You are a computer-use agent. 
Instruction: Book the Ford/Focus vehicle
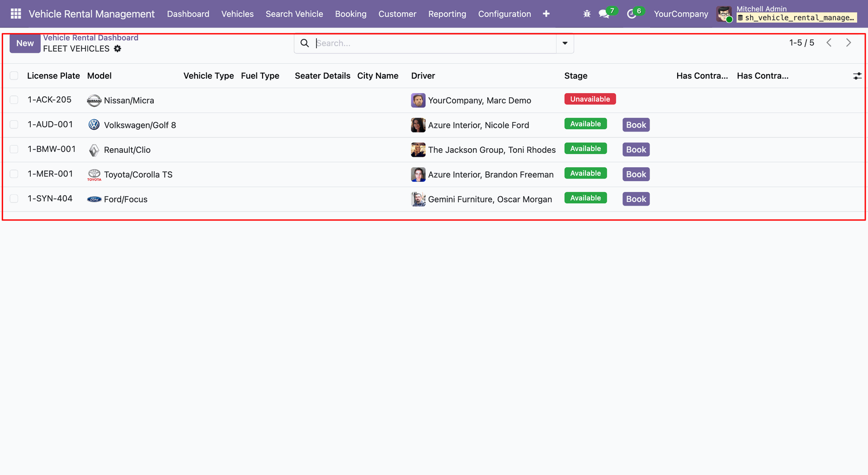(x=636, y=199)
